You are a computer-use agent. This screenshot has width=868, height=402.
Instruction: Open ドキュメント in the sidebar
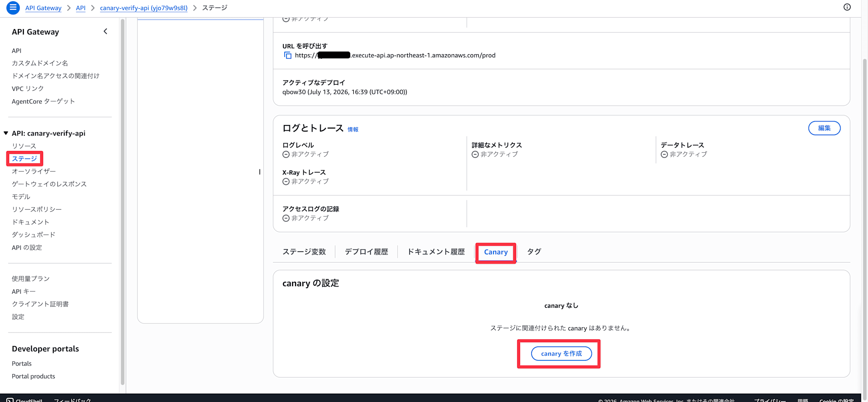(x=30, y=222)
